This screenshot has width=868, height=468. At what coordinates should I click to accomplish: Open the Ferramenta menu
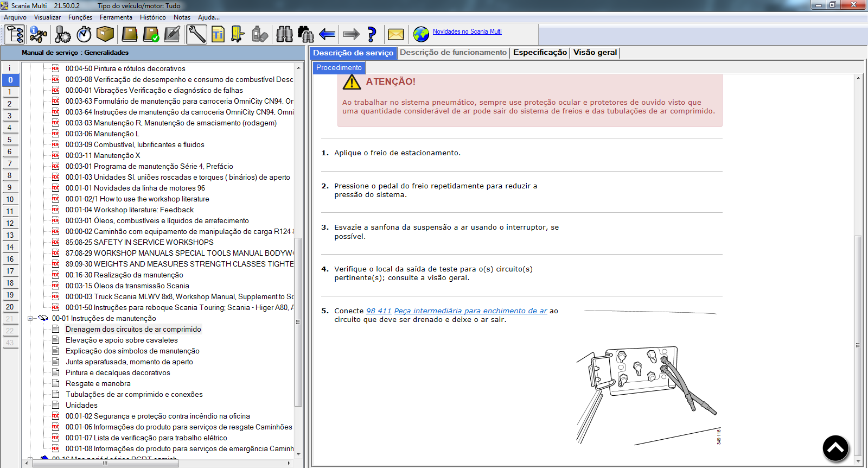[116, 17]
